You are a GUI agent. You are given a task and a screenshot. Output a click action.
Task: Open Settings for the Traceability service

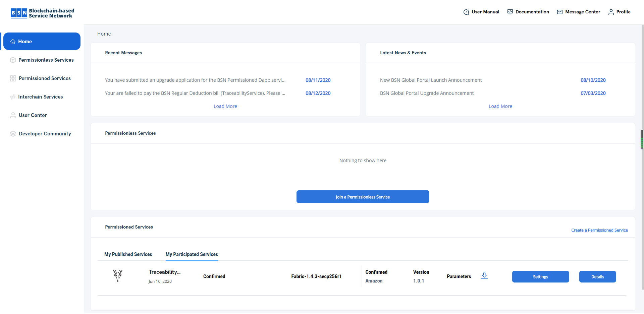click(x=540, y=277)
